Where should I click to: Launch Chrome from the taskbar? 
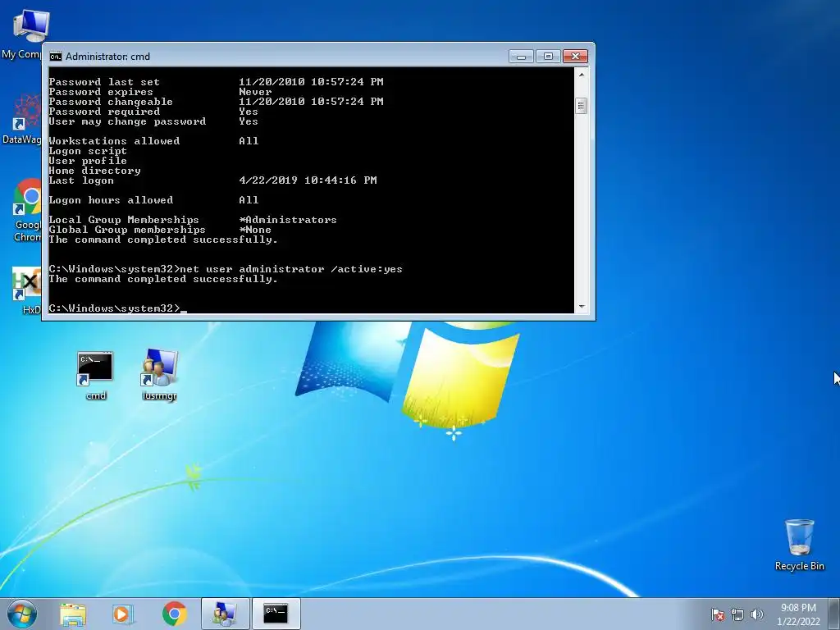[x=174, y=614]
